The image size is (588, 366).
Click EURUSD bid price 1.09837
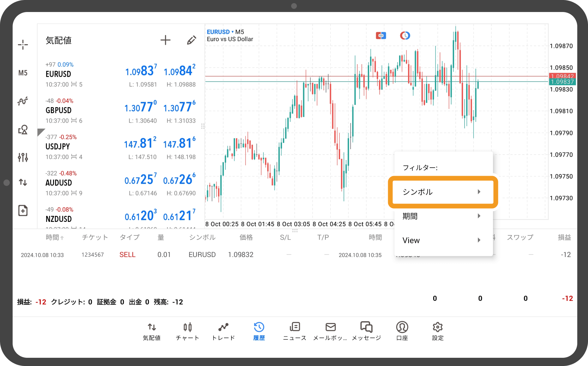(x=141, y=70)
